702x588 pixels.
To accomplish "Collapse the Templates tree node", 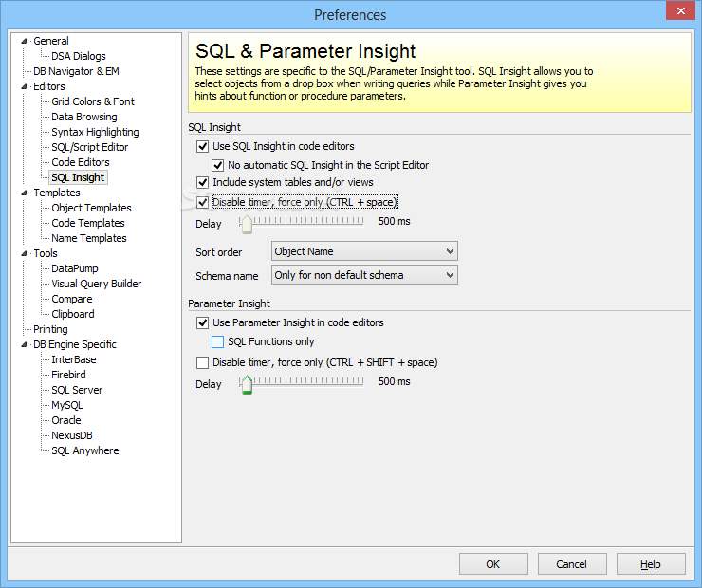I will click(x=24, y=193).
